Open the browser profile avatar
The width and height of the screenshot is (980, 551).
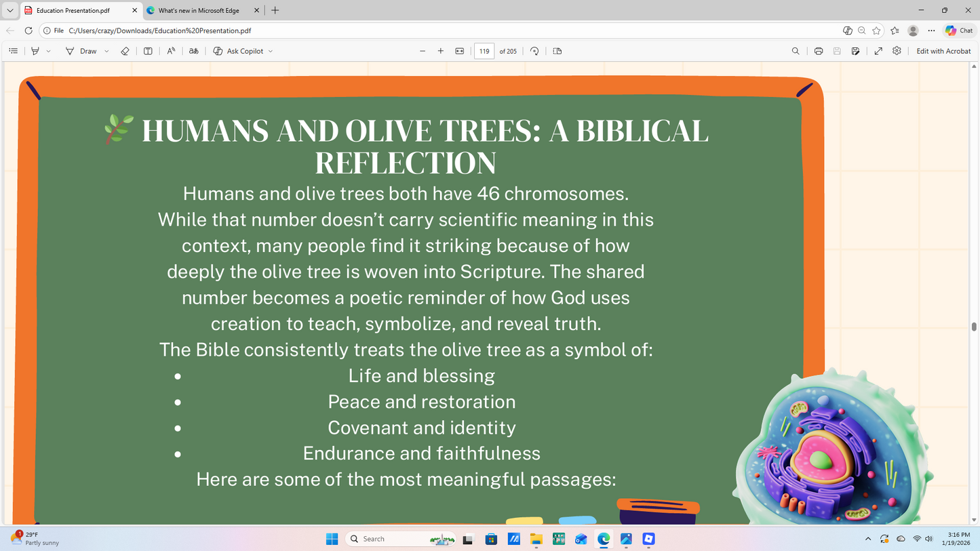(x=913, y=30)
